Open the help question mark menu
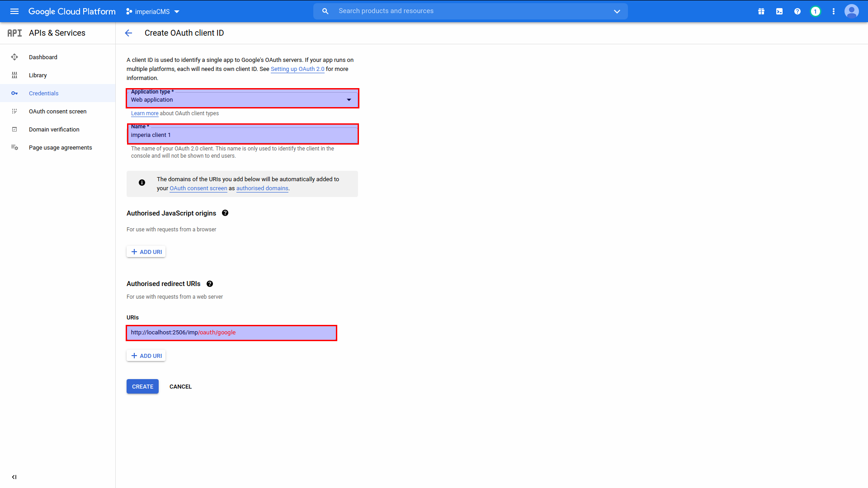 797,11
